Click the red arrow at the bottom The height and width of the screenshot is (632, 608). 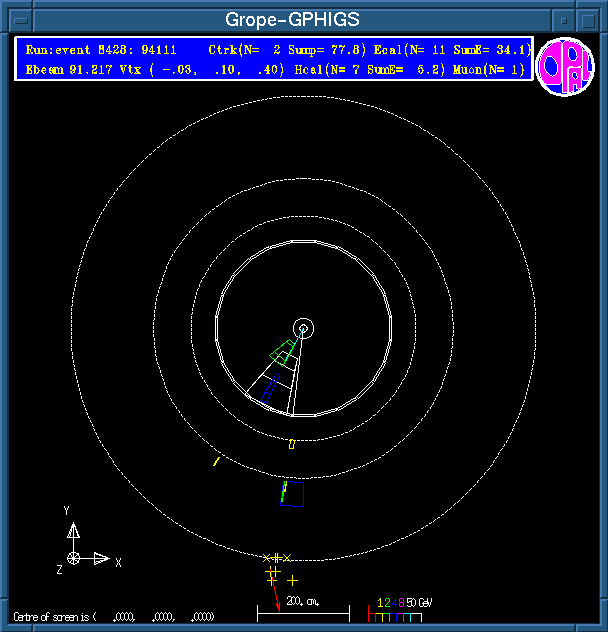point(276,598)
